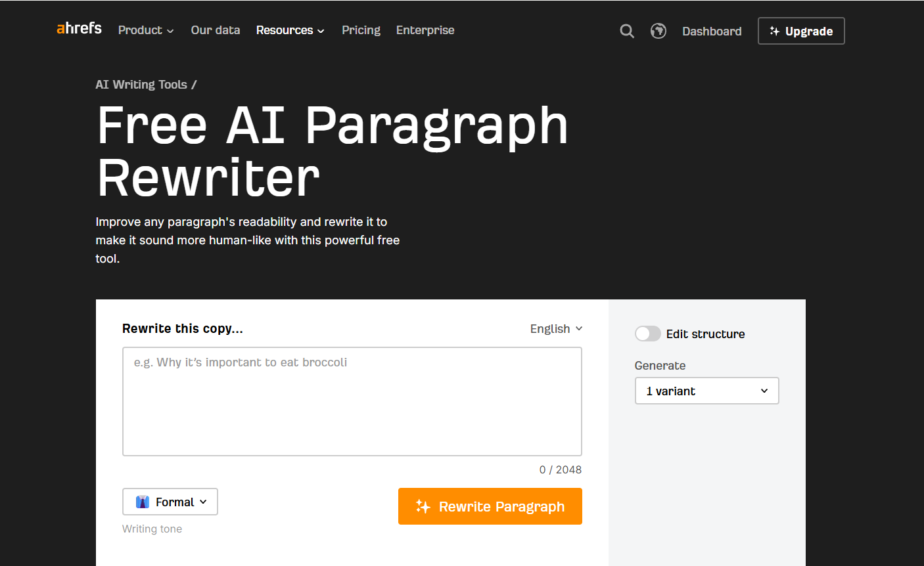Open the search magnifier icon
Viewport: 924px width, 566px height.
coord(627,31)
